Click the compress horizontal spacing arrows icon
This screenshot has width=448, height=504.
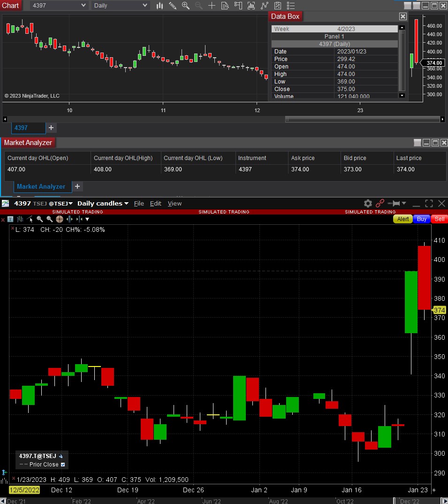[x=79, y=219]
